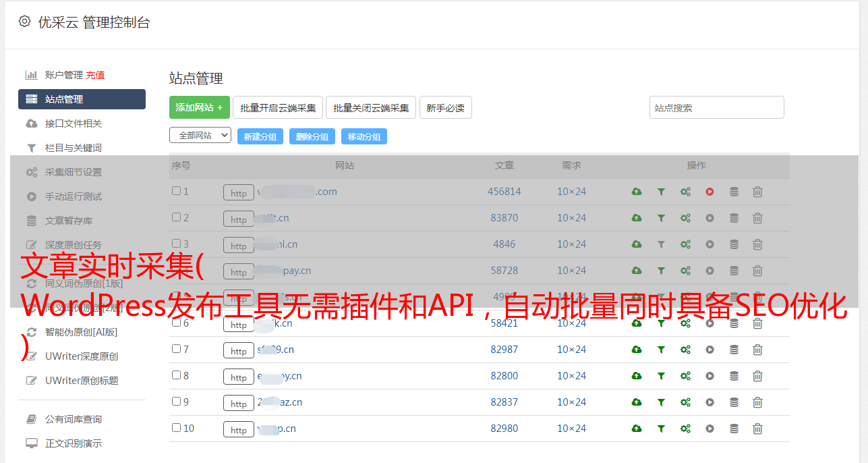
Task: Open 正文识别演示 in the sidebar
Action: pos(74,443)
